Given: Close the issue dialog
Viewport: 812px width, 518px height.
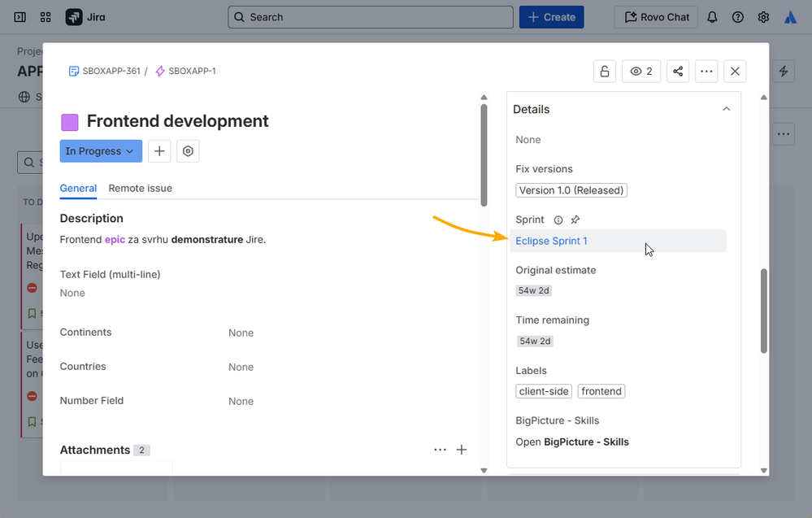Looking at the screenshot, I should [735, 72].
